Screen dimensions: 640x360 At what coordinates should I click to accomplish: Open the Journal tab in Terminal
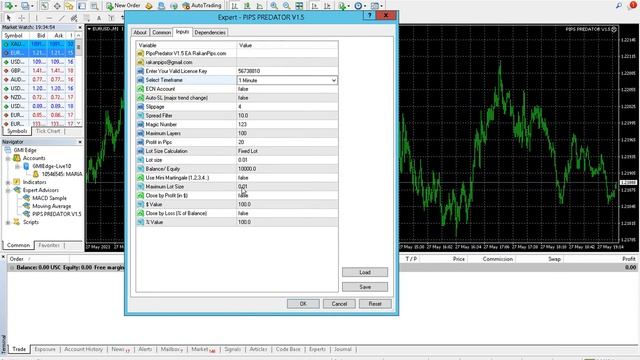[342, 349]
